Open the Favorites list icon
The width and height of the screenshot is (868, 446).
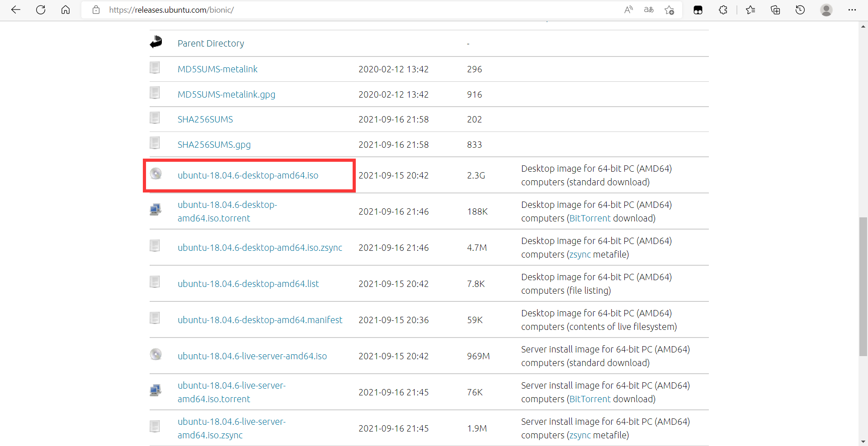click(751, 10)
